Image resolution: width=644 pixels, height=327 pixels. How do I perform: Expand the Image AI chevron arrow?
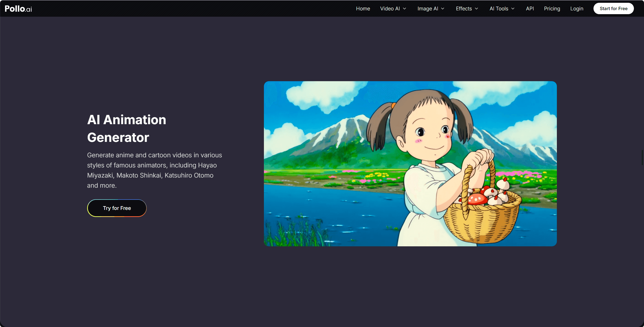[x=443, y=9]
